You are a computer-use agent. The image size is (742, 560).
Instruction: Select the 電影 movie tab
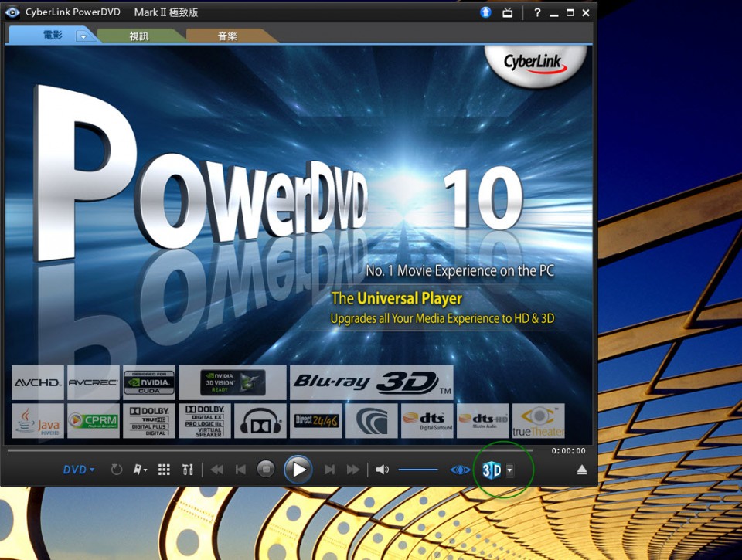click(x=52, y=35)
